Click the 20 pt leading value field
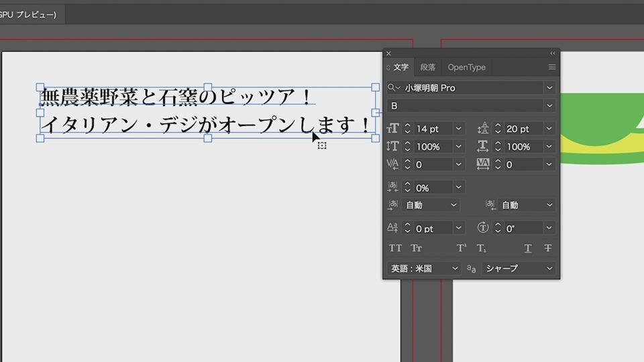644x362 pixels. 523,129
